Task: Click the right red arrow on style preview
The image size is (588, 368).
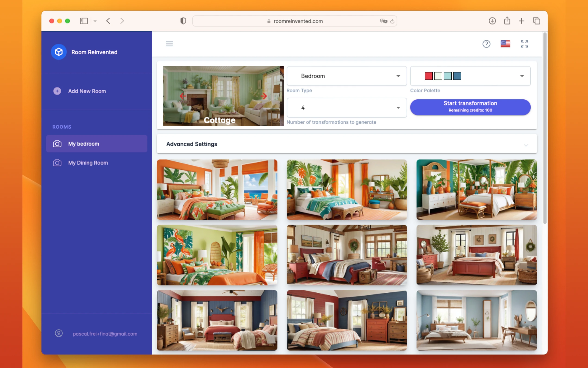Action: (263, 96)
